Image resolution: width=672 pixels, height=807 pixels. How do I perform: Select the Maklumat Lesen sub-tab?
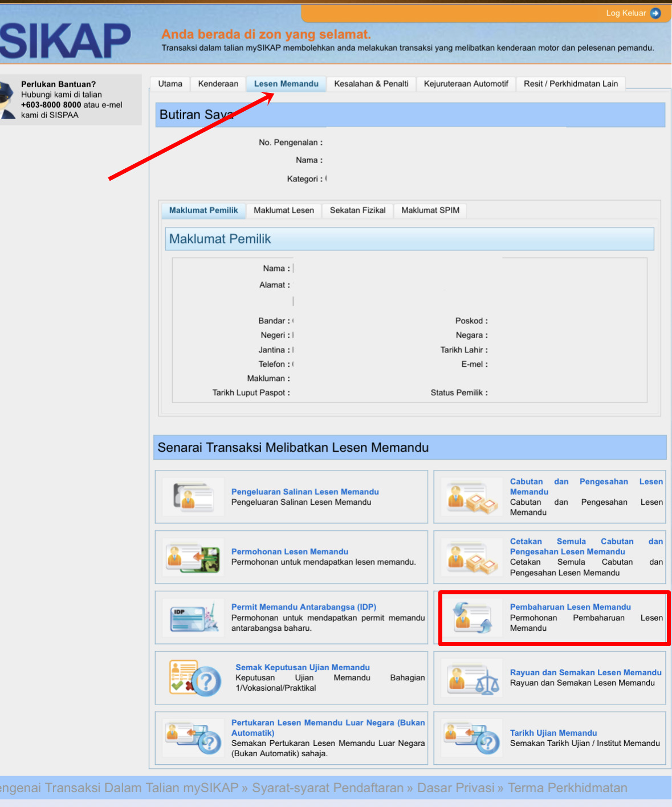pos(284,210)
